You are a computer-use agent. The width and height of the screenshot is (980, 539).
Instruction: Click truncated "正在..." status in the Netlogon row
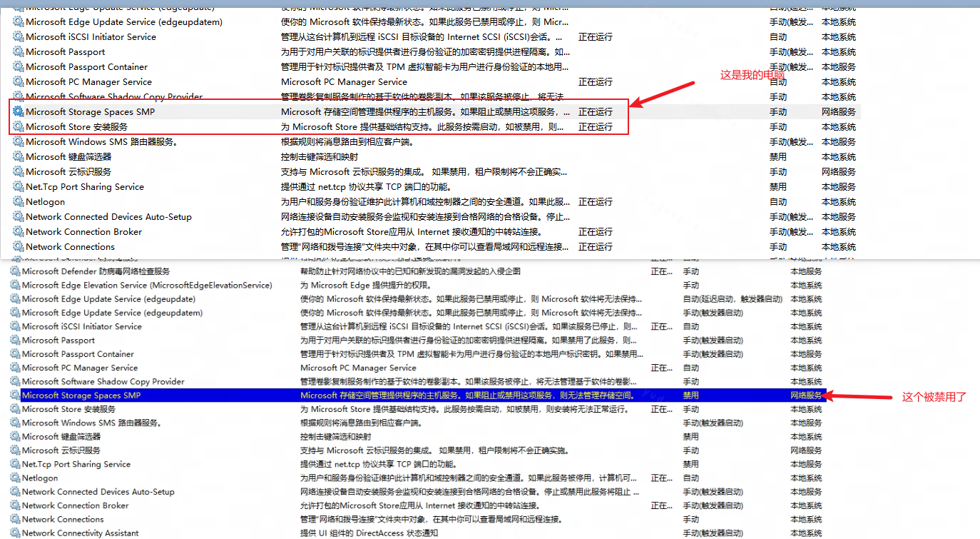(x=661, y=478)
